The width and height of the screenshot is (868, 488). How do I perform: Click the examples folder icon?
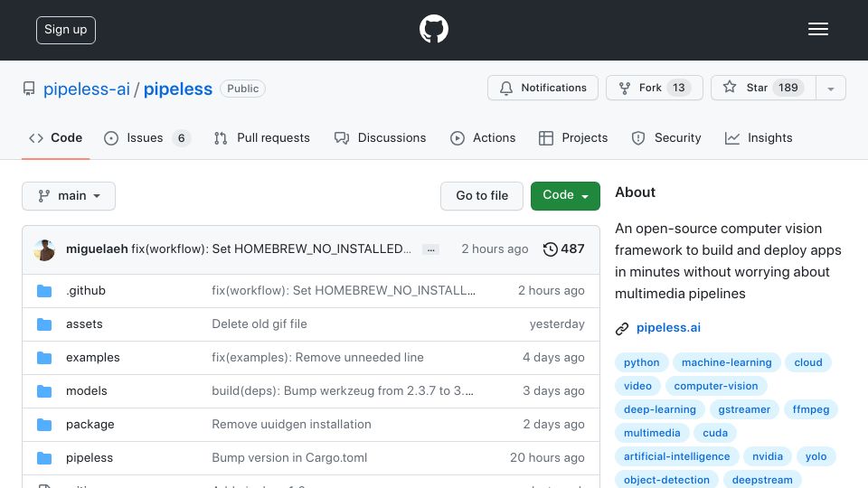pos(44,358)
